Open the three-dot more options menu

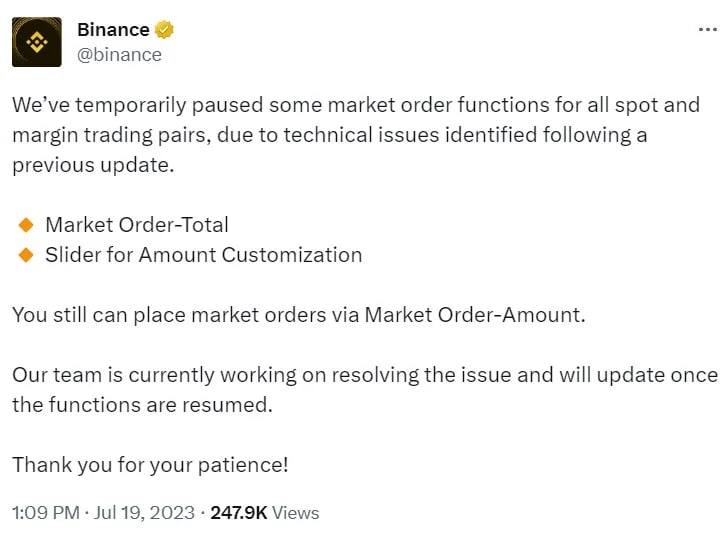(x=706, y=30)
